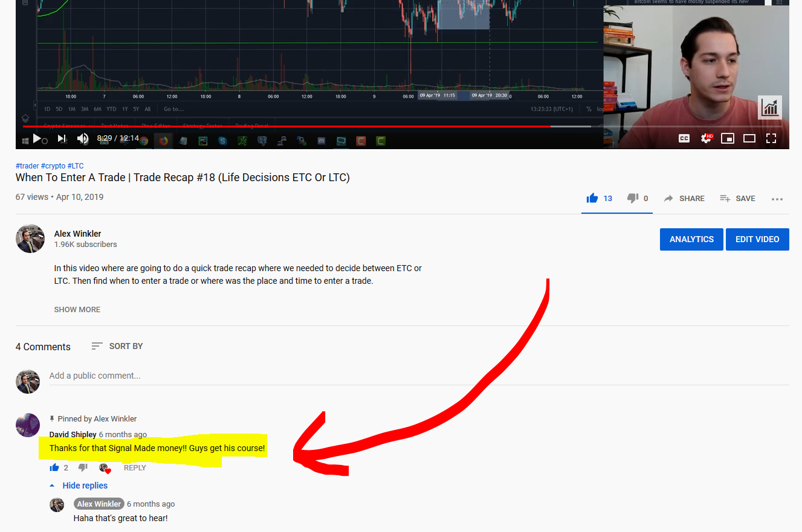This screenshot has height=532, width=802.
Task: Open the video quality settings gear
Action: 706,138
